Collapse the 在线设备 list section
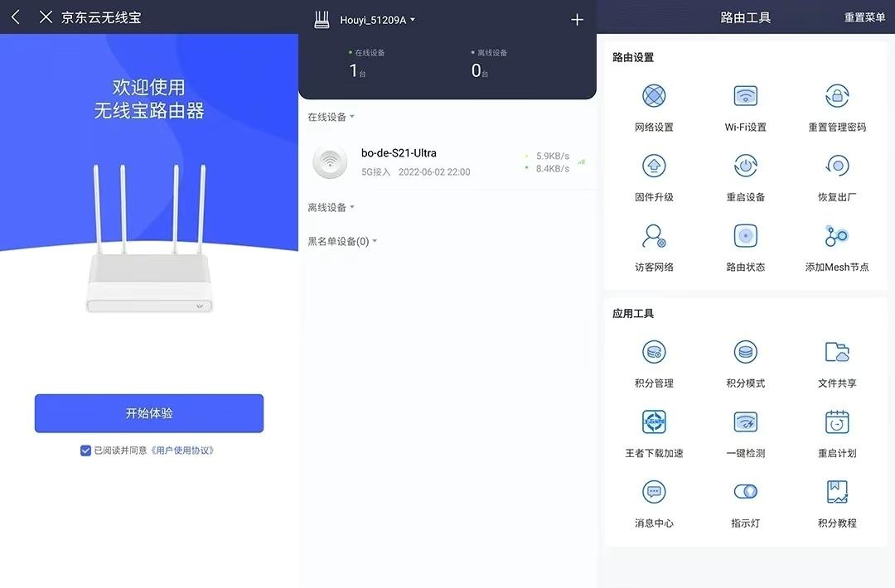 [331, 117]
